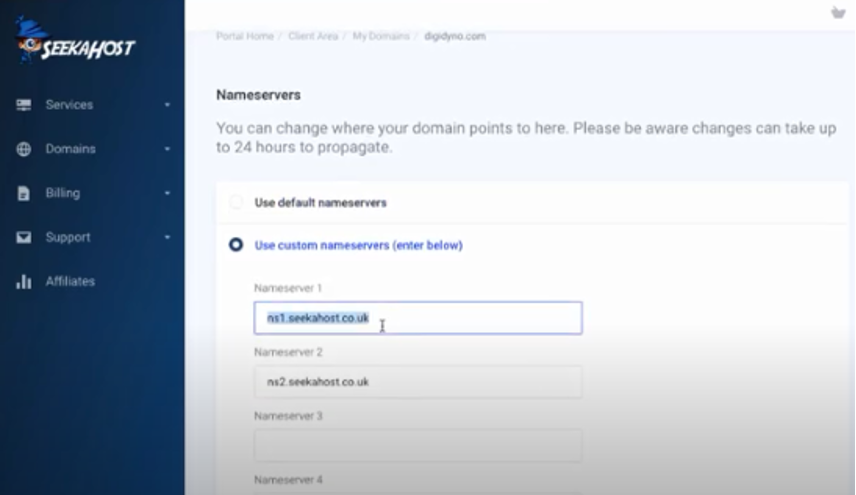Click the Services server icon
This screenshot has width=856, height=495.
click(x=23, y=105)
